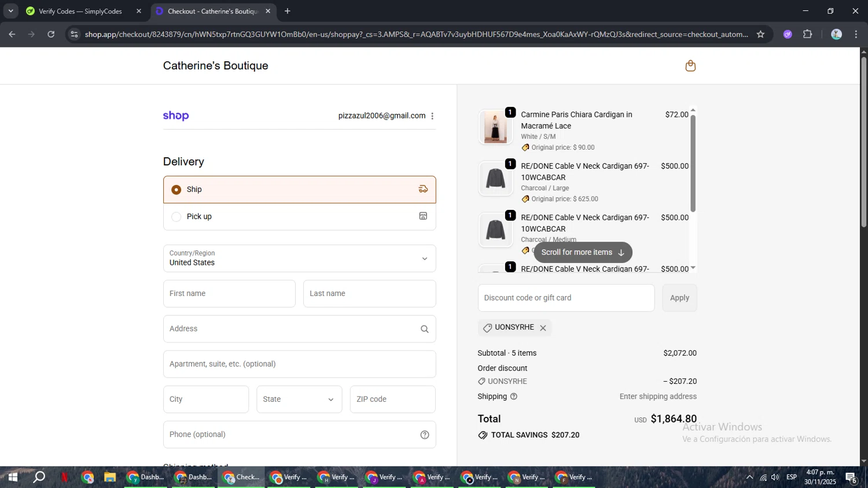Screen dimensions: 868x488
Task: Open the shopping bag cart icon
Action: pyautogui.click(x=690, y=66)
